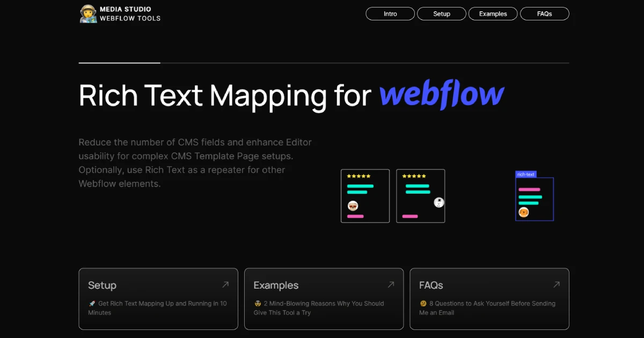644x338 pixels.
Task: Click the top-hat avatar badge on the second review card
Action: coord(438,202)
